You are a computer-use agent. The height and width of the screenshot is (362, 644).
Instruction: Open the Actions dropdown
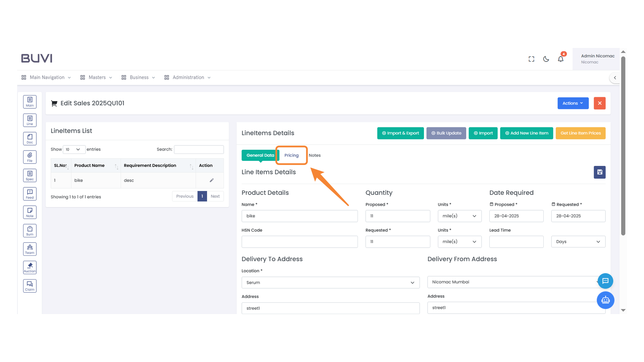click(573, 103)
